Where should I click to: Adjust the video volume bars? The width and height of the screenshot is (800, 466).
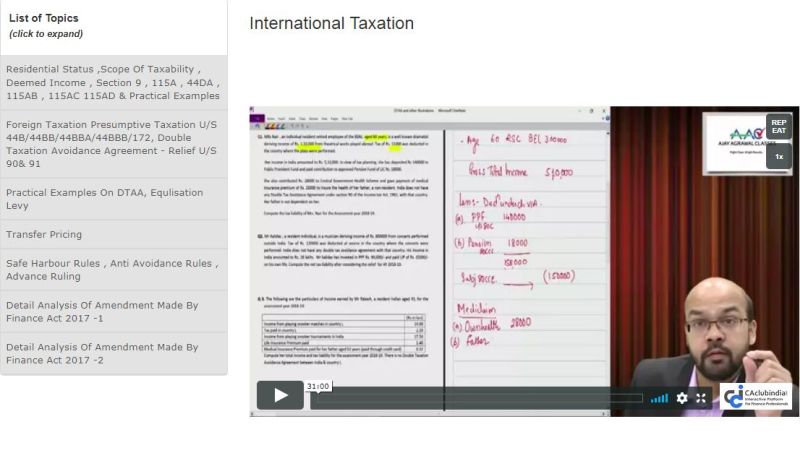[659, 398]
